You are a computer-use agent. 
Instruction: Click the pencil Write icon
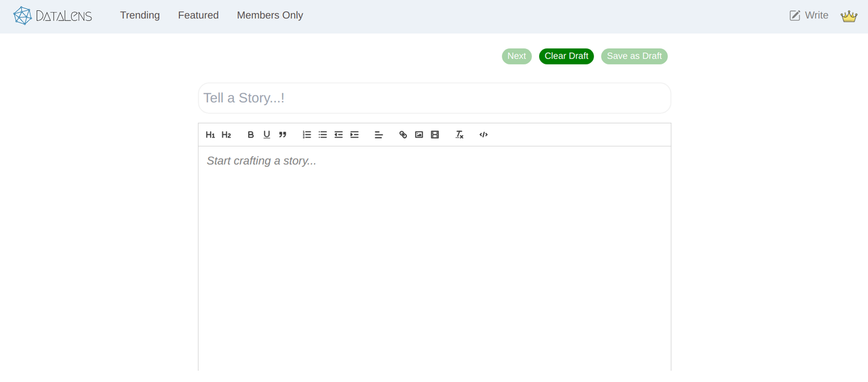click(795, 16)
